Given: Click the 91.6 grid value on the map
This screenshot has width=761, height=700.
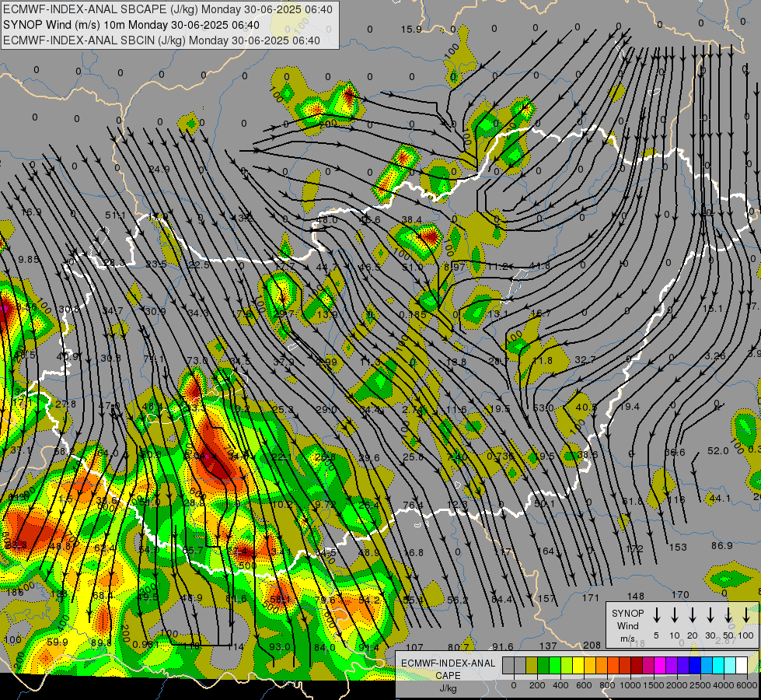Looking at the screenshot, I should click(x=503, y=646).
